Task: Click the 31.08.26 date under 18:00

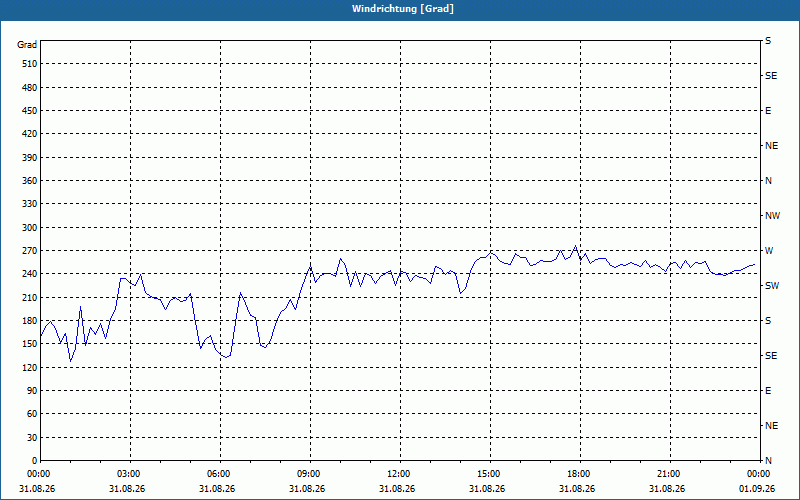Action: 577,489
